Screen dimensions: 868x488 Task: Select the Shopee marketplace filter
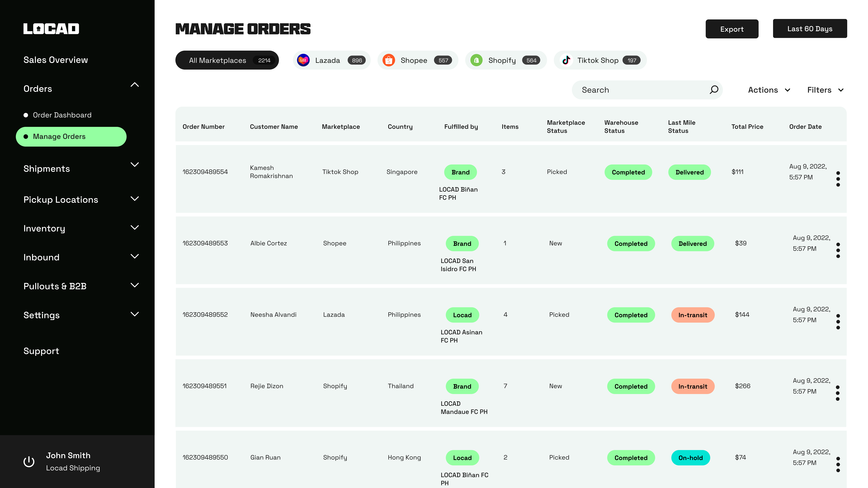[417, 60]
